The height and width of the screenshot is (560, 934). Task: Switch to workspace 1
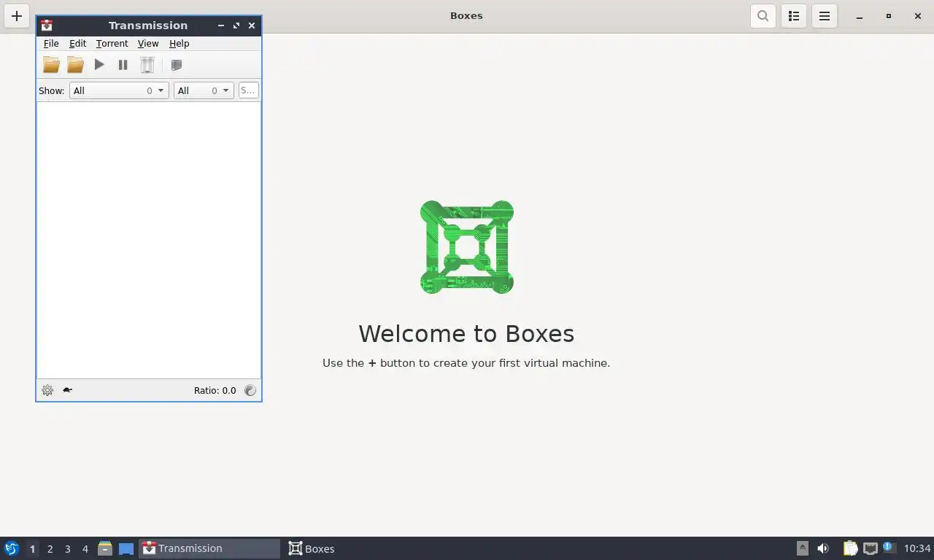(32, 549)
